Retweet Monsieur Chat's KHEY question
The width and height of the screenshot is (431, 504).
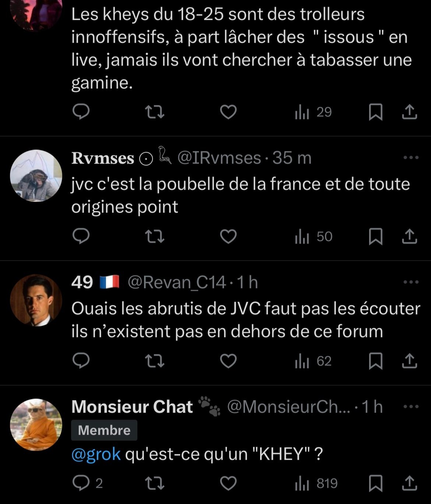[x=155, y=483]
